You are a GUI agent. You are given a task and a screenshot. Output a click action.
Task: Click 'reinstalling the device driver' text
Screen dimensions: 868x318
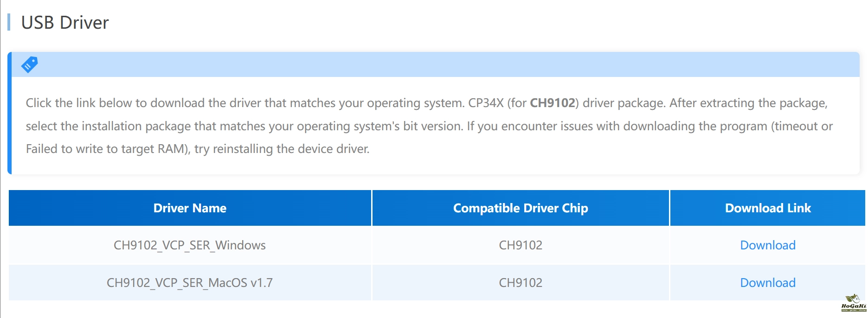[x=291, y=149]
